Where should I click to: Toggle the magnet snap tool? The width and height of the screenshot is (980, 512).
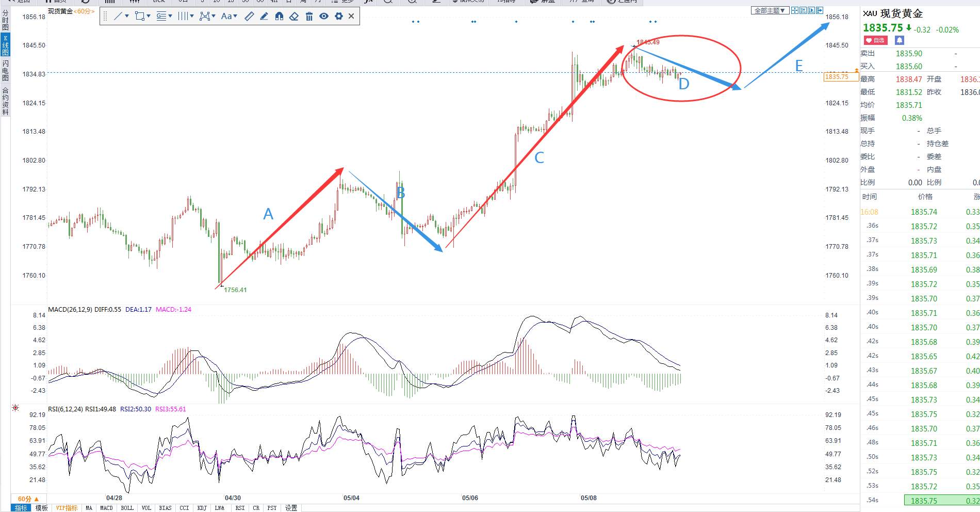(279, 17)
